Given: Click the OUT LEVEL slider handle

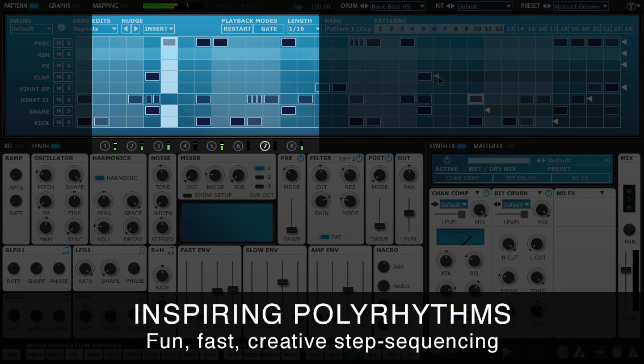Looking at the screenshot, I should pyautogui.click(x=409, y=213).
